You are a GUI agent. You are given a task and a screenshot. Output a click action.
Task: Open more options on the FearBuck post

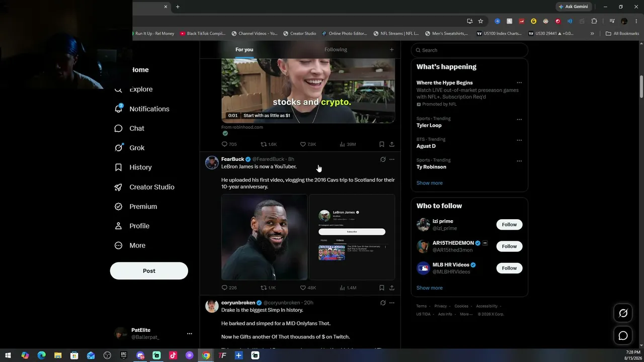pyautogui.click(x=392, y=159)
